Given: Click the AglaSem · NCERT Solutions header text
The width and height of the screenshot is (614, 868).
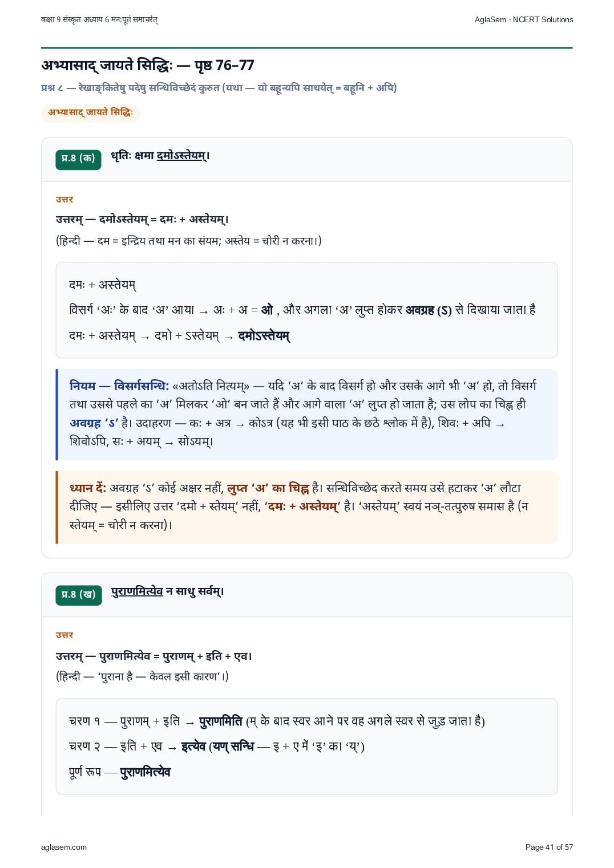Looking at the screenshot, I should [523, 19].
